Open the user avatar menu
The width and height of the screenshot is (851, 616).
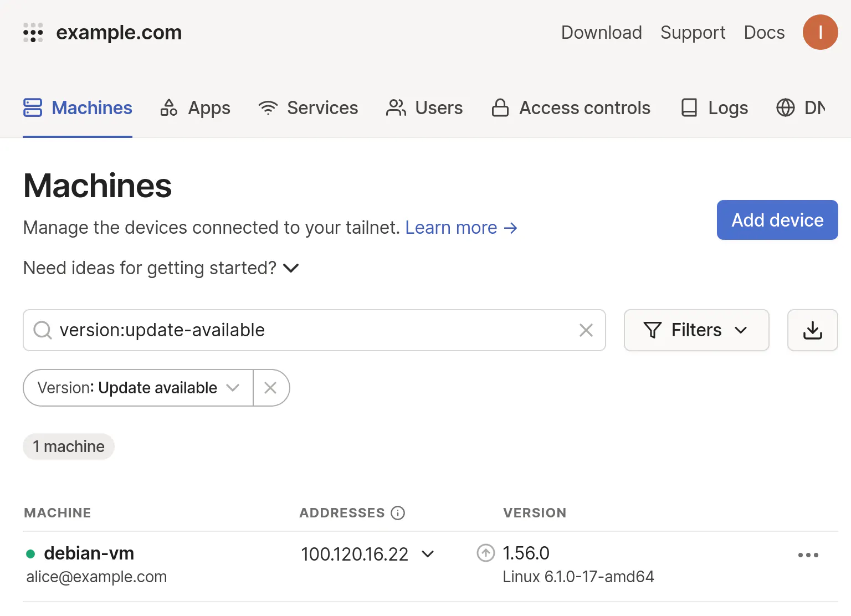pos(820,32)
